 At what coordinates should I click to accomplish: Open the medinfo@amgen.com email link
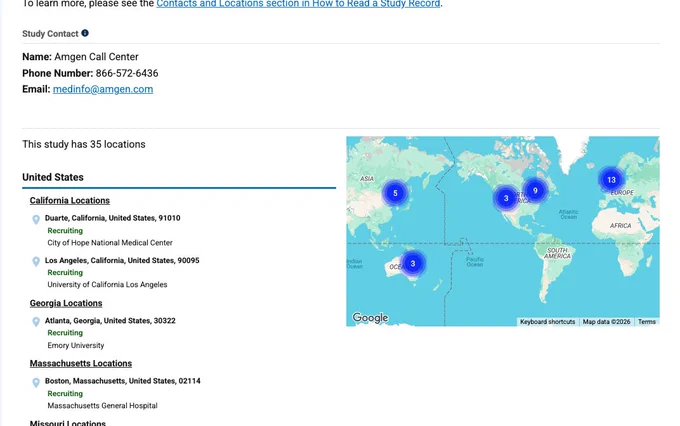click(x=103, y=89)
